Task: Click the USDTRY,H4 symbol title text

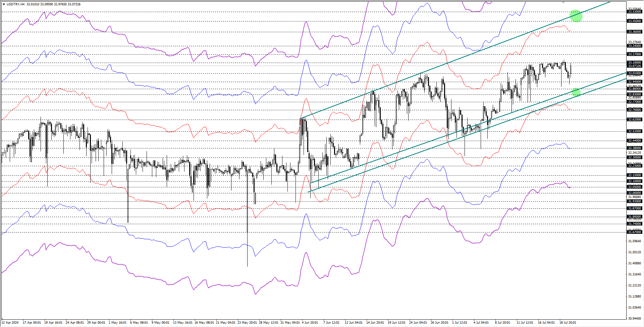Action: point(15,4)
